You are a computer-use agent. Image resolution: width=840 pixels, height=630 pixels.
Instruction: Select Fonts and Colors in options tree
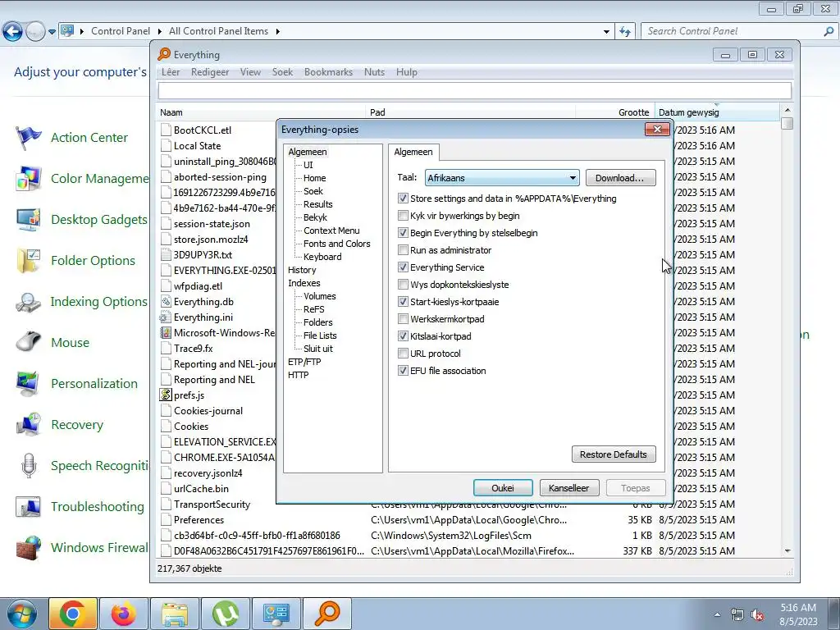coord(337,244)
